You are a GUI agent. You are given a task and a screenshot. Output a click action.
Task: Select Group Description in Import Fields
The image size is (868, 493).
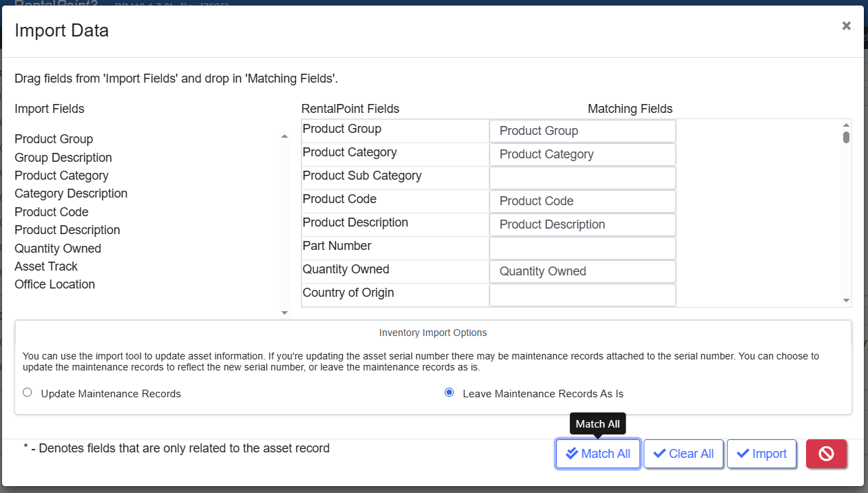click(63, 158)
